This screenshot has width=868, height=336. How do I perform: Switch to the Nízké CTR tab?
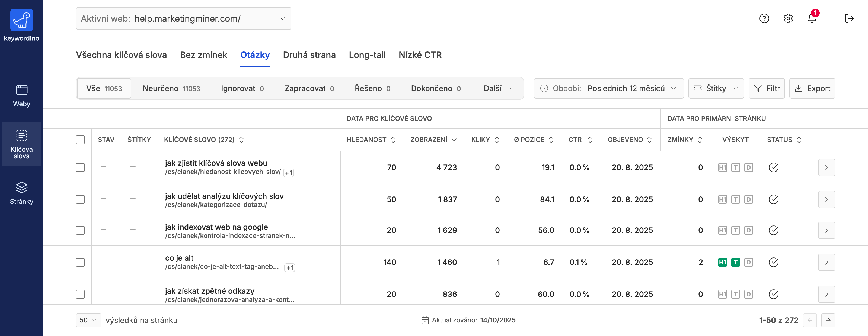tap(420, 55)
